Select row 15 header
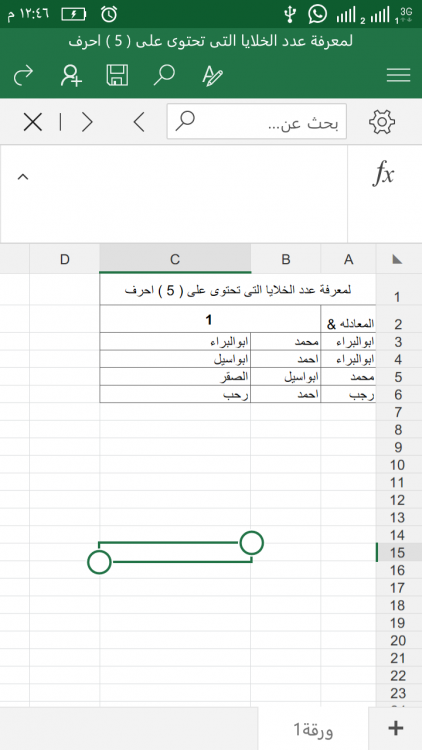 click(398, 552)
